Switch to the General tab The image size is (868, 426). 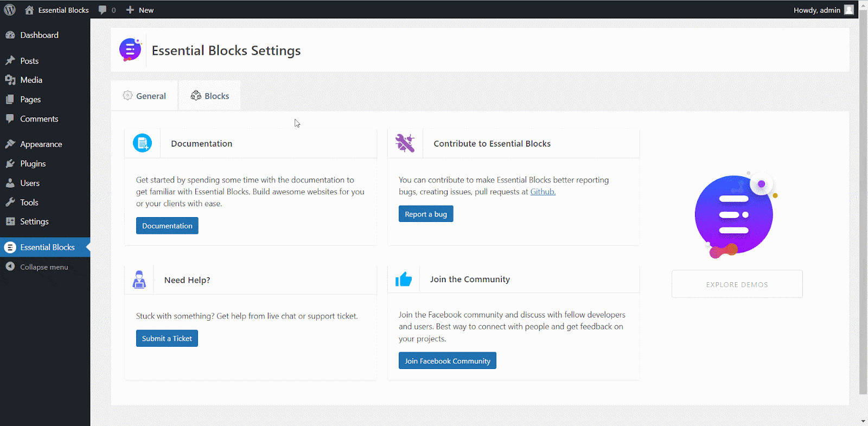coord(144,96)
